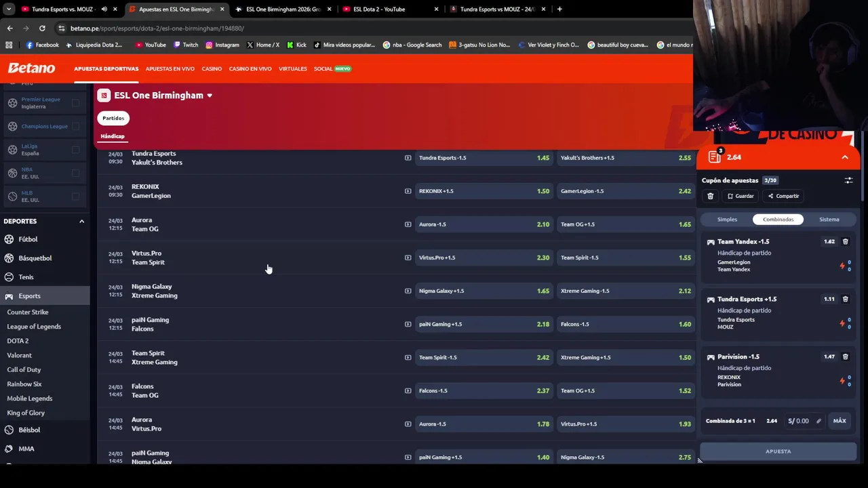Image resolution: width=868 pixels, height=488 pixels.
Task: Click MÁX stake button
Action: pos(840,421)
